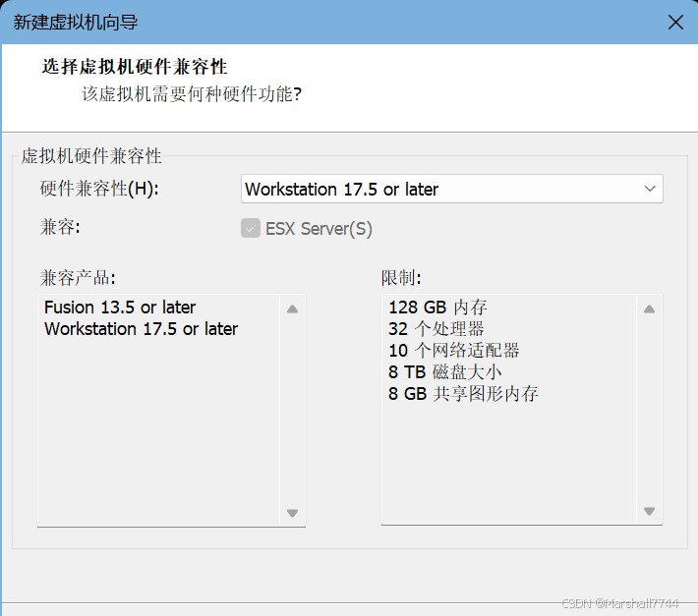The height and width of the screenshot is (616, 698).
Task: Select 'Fusion 13.5 or later' in compatible products
Action: pos(120,308)
